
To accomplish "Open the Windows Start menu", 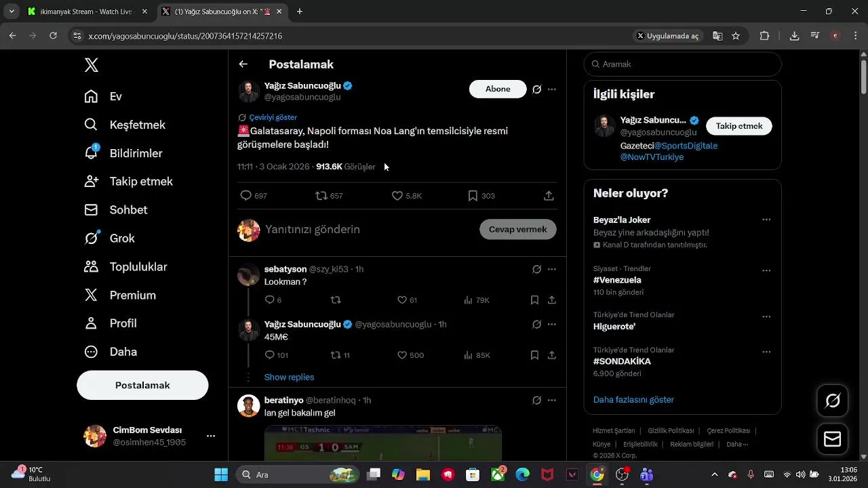I will [221, 474].
